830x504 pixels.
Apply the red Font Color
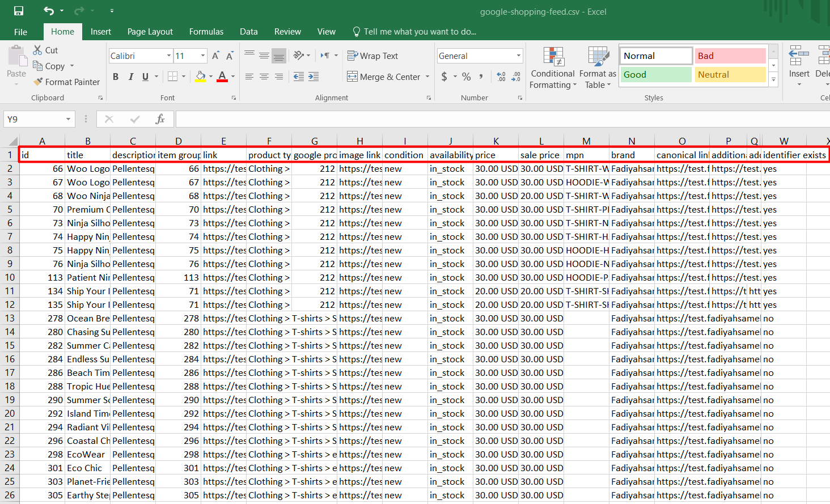[x=222, y=77]
